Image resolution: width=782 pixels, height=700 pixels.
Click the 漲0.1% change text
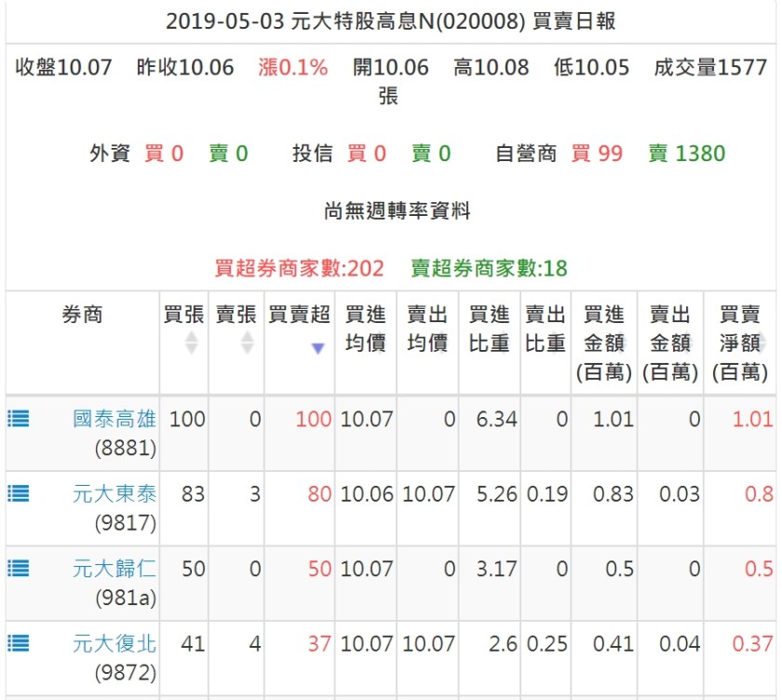click(x=292, y=67)
